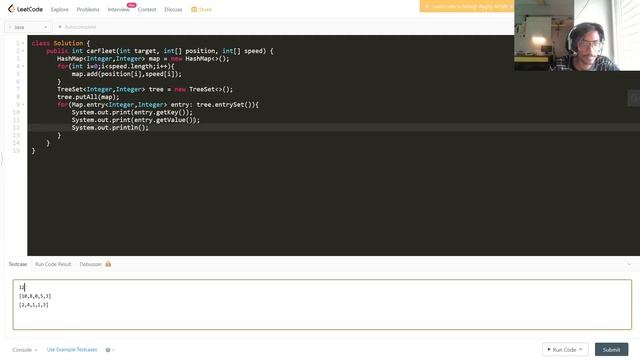The width and height of the screenshot is (640, 360).
Task: Collapse the testcase panel chevron
Action: click(x=629, y=264)
